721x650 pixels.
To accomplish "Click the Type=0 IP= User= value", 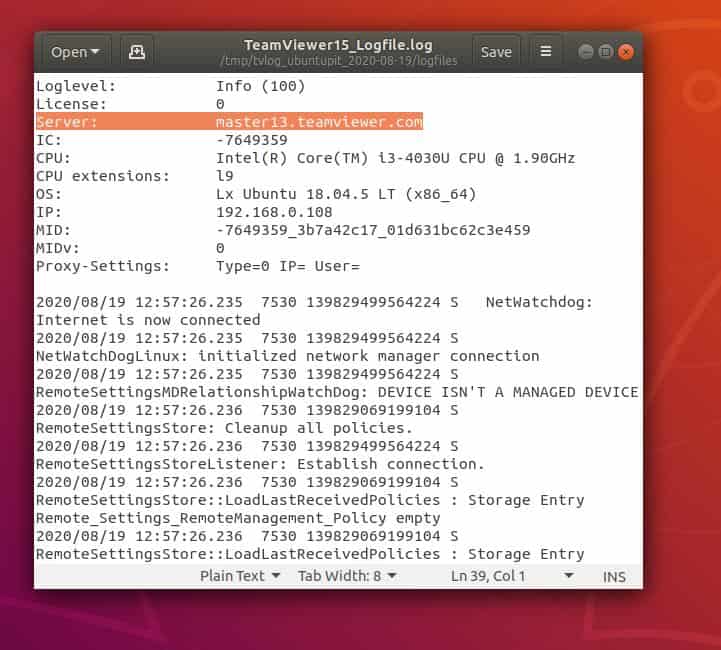I will click(x=288, y=266).
